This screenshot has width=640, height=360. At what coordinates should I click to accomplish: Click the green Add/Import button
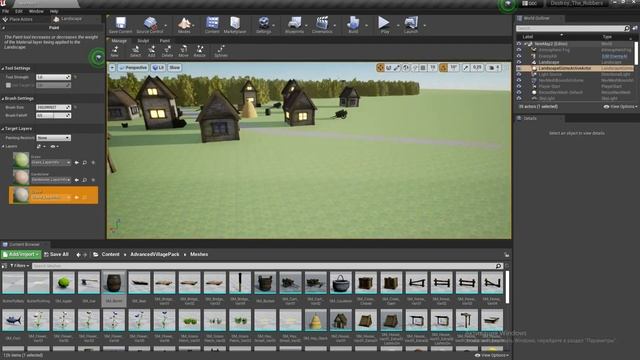[x=21, y=254]
